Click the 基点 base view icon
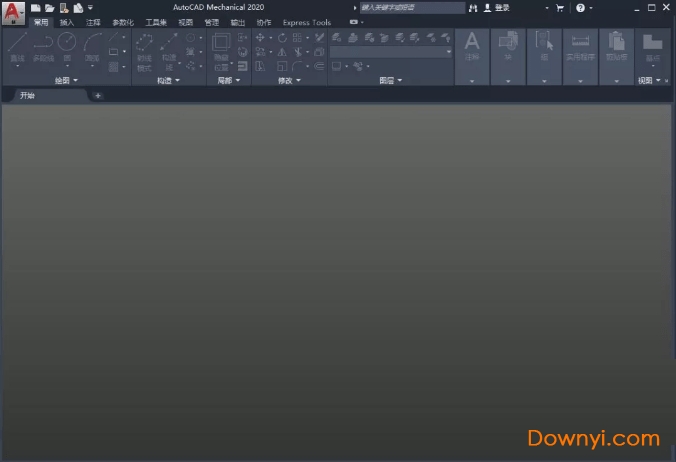676x462 pixels. 653,48
